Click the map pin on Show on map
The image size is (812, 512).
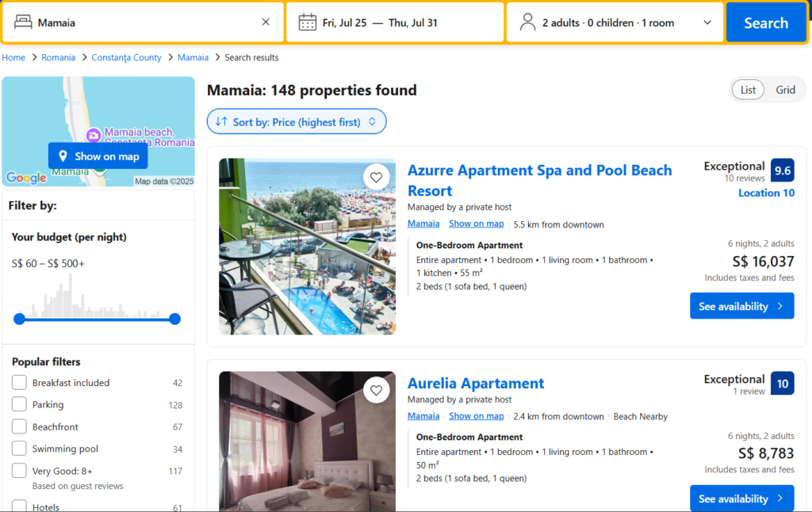coord(63,156)
